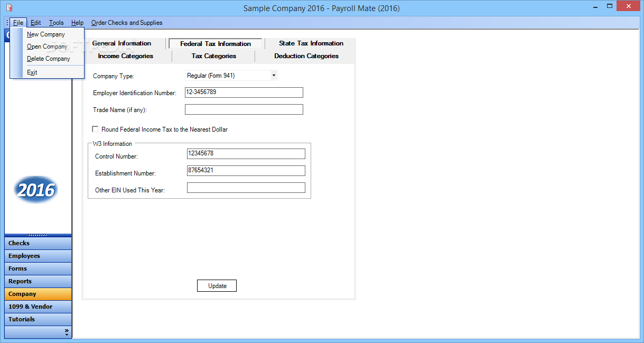This screenshot has height=343, width=644.
Task: Open the Employees section in sidebar
Action: click(38, 256)
